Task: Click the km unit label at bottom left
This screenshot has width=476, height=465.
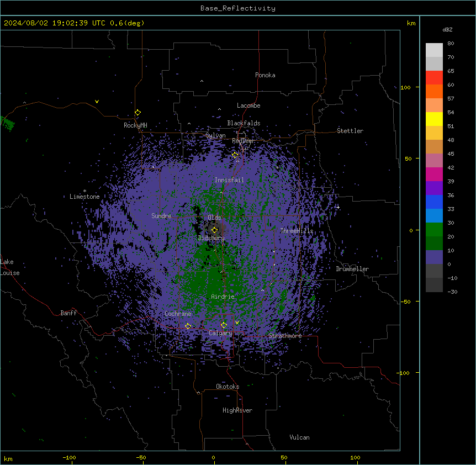Action: pyautogui.click(x=8, y=458)
